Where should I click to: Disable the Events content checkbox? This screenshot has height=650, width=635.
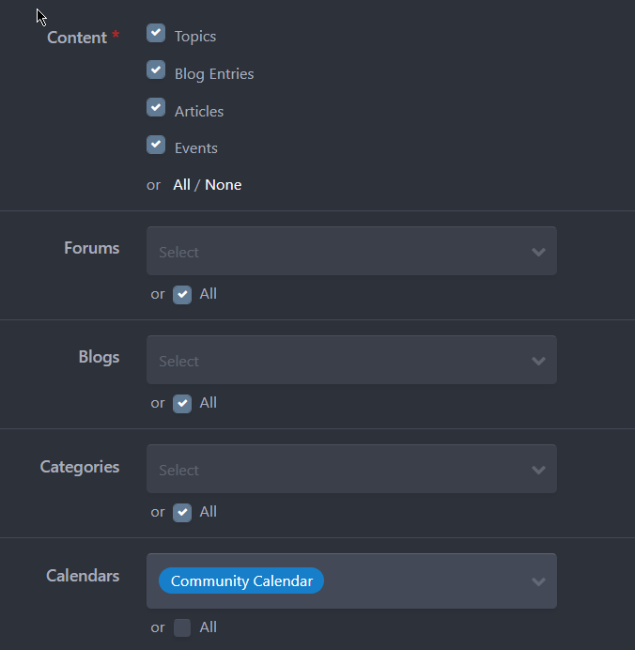point(156,145)
